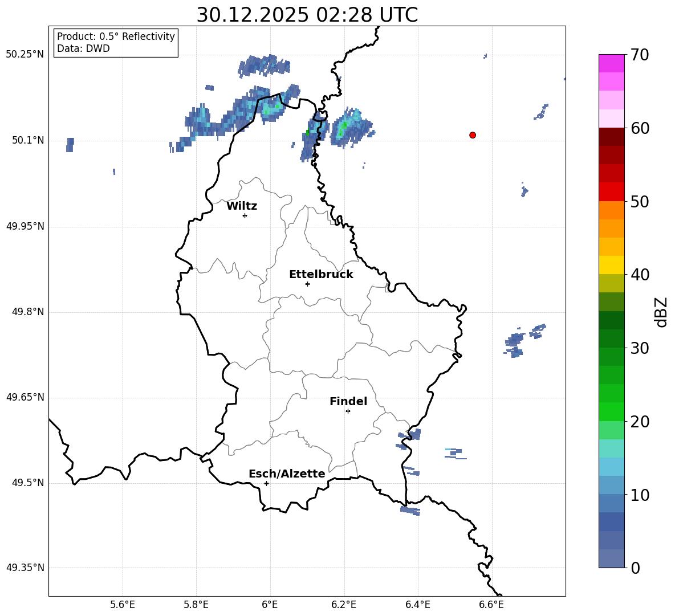Click the 50.1°N latitude label

(28, 140)
